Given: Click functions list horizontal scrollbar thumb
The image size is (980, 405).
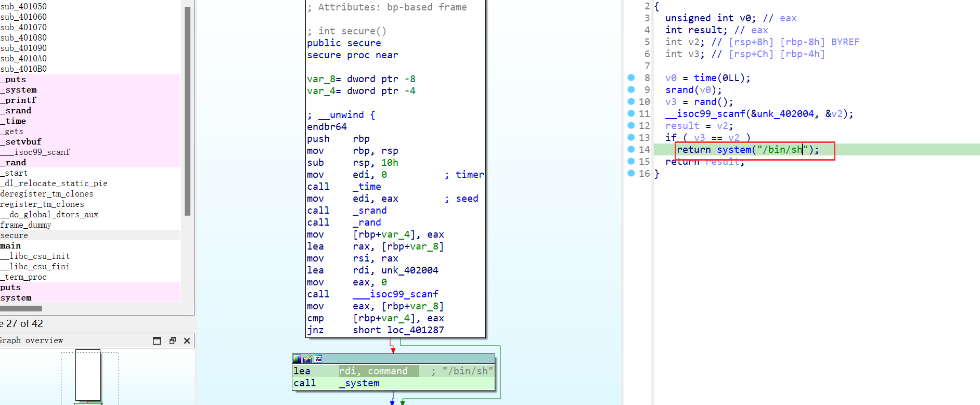Looking at the screenshot, I should (x=21, y=308).
